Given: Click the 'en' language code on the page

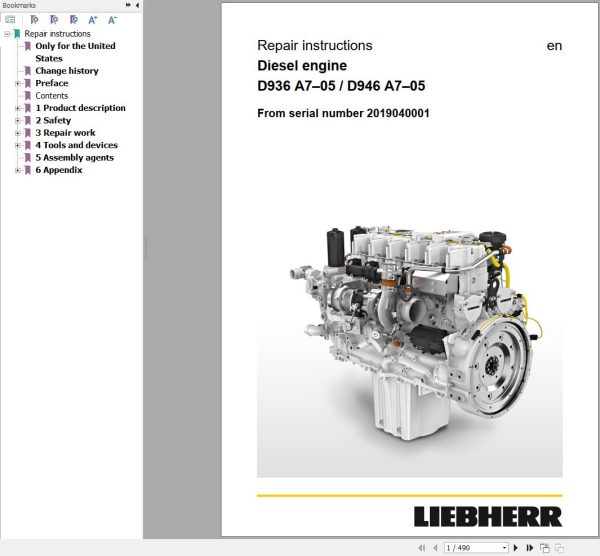Looking at the screenshot, I should coord(554,46).
